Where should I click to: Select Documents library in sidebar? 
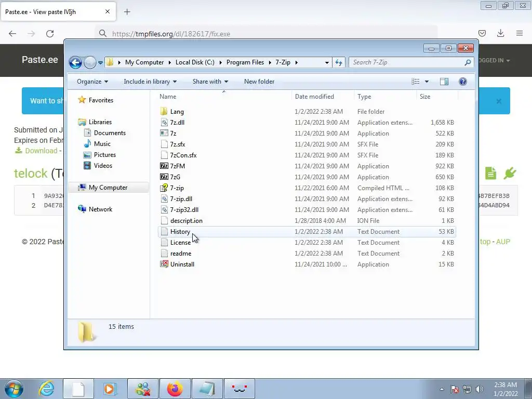click(110, 133)
